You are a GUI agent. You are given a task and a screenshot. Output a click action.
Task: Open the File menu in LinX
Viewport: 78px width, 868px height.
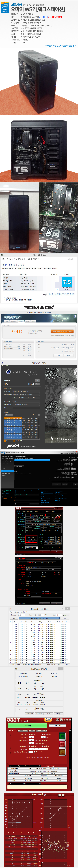pyautogui.click(x=11, y=612)
